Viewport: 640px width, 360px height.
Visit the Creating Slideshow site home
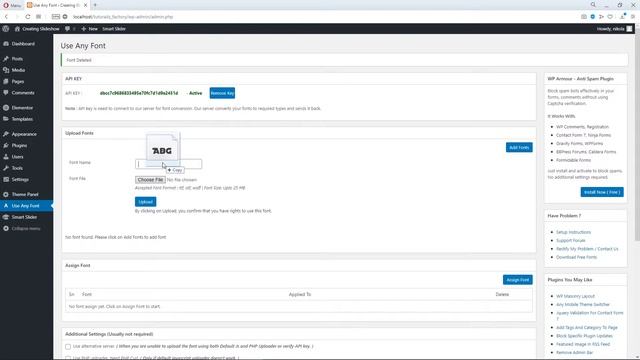pos(37,29)
